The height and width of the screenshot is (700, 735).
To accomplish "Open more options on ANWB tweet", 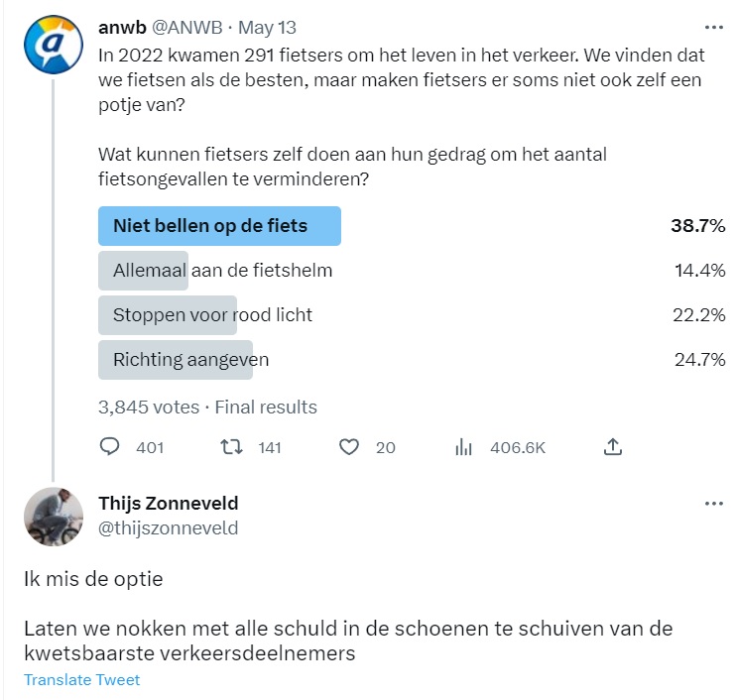I will (x=713, y=28).
